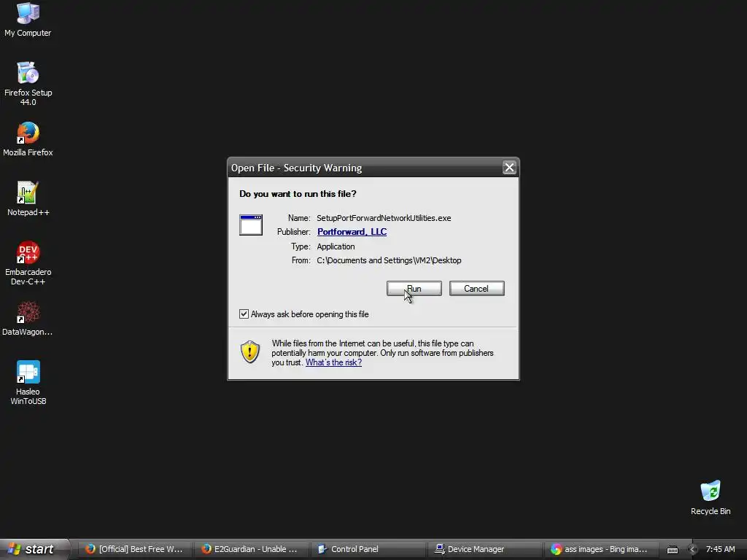747x560 pixels.
Task: Close the Security Warning dialog
Action: (509, 167)
